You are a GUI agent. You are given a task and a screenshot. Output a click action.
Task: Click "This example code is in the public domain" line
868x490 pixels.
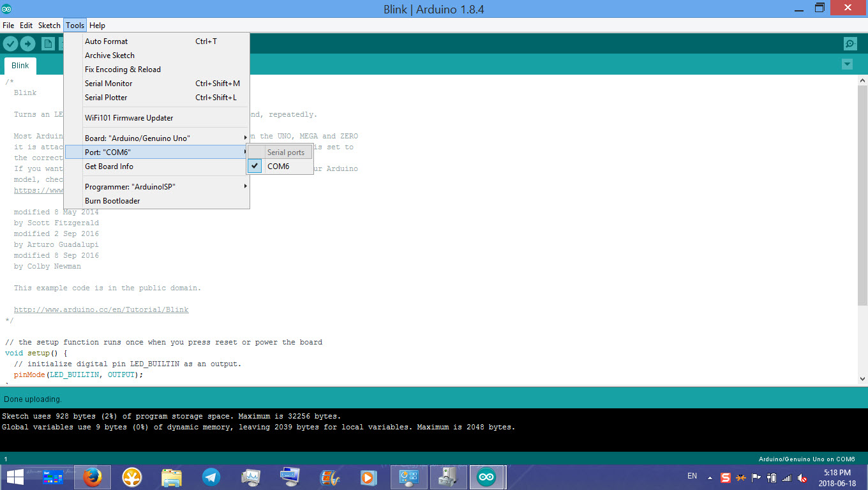(x=107, y=288)
